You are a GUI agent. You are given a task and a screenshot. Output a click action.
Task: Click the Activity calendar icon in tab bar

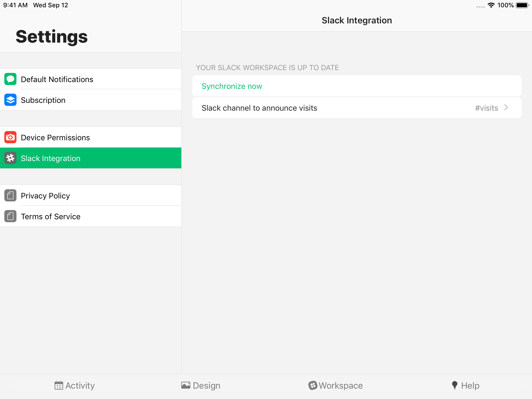59,385
